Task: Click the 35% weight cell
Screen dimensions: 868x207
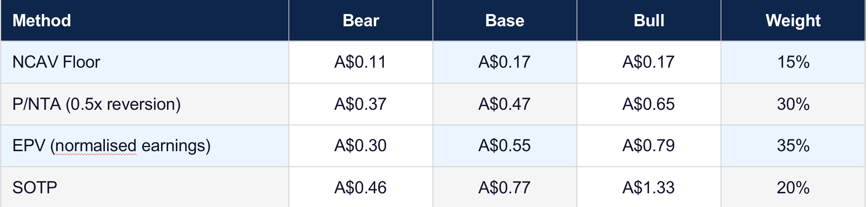Action: [x=793, y=146]
